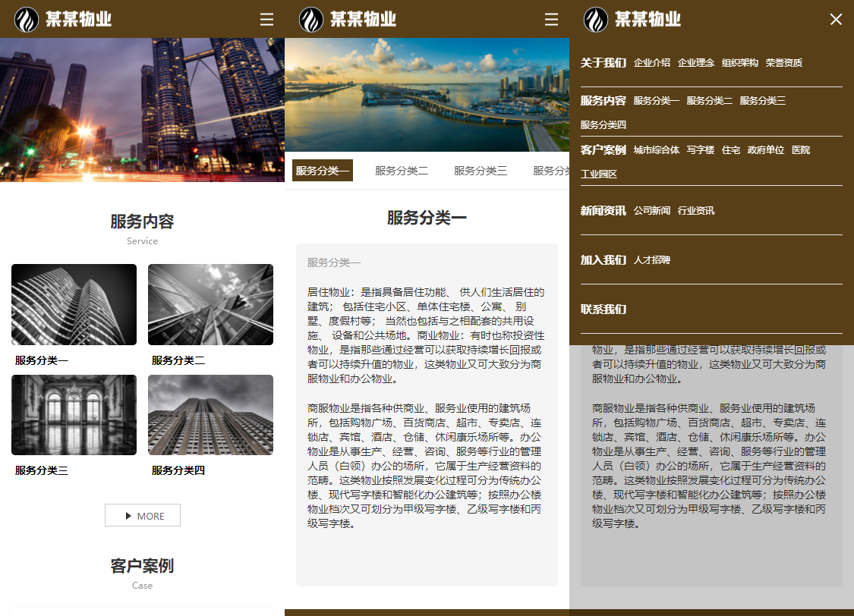The image size is (854, 616).
Task: Click the flame logo on the home page header
Action: pos(27,20)
